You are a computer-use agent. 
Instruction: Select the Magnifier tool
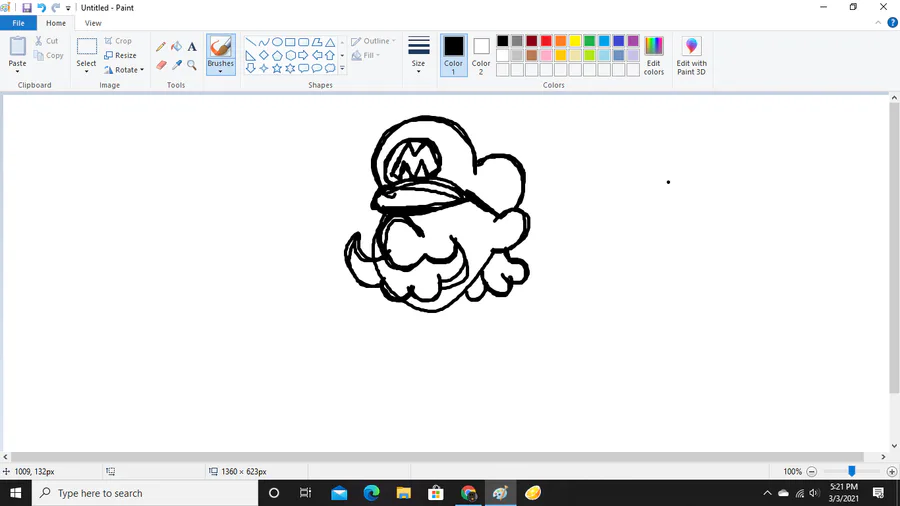[x=192, y=65]
